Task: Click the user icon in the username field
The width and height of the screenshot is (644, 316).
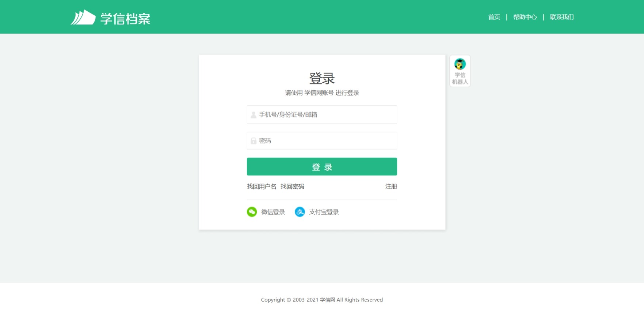Action: tap(254, 115)
